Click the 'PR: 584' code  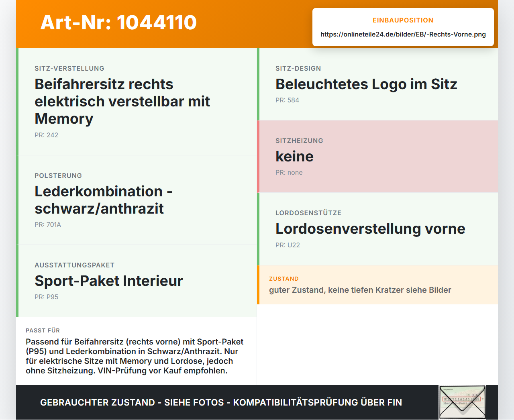[288, 100]
